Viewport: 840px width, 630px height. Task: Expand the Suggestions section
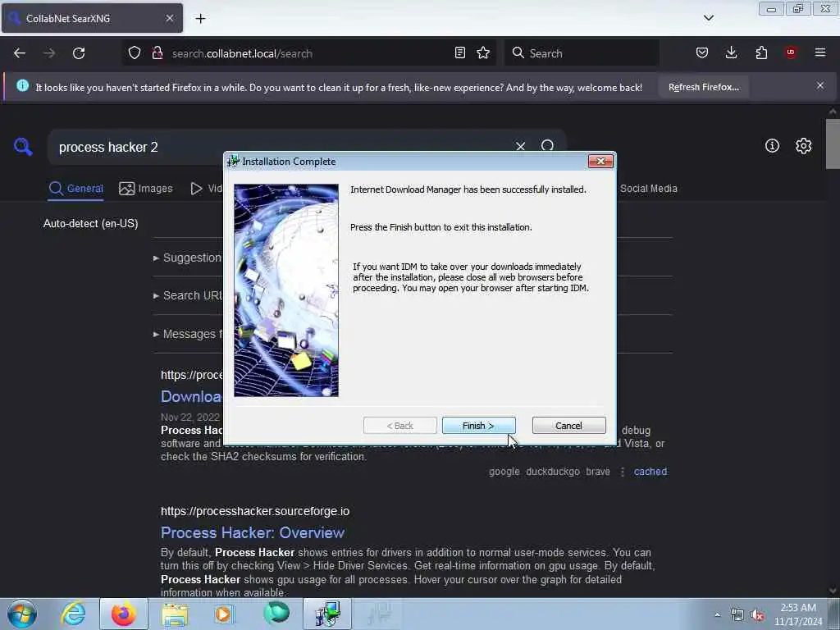(188, 258)
